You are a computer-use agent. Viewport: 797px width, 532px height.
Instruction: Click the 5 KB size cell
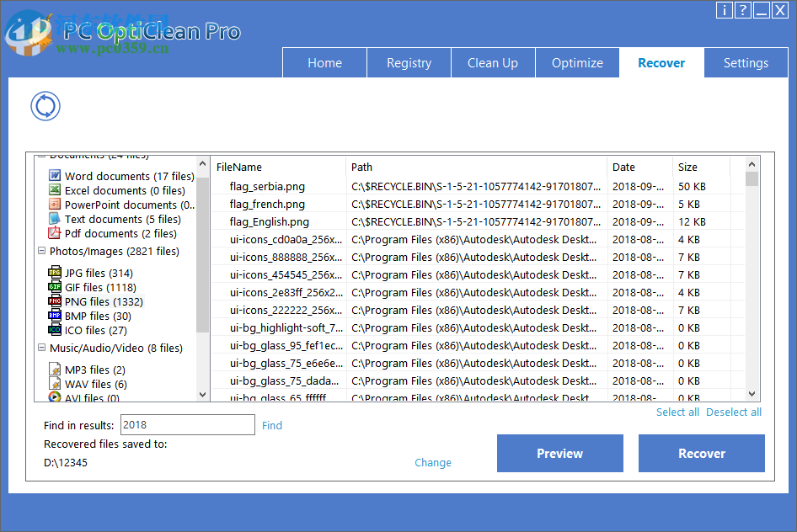(x=688, y=204)
